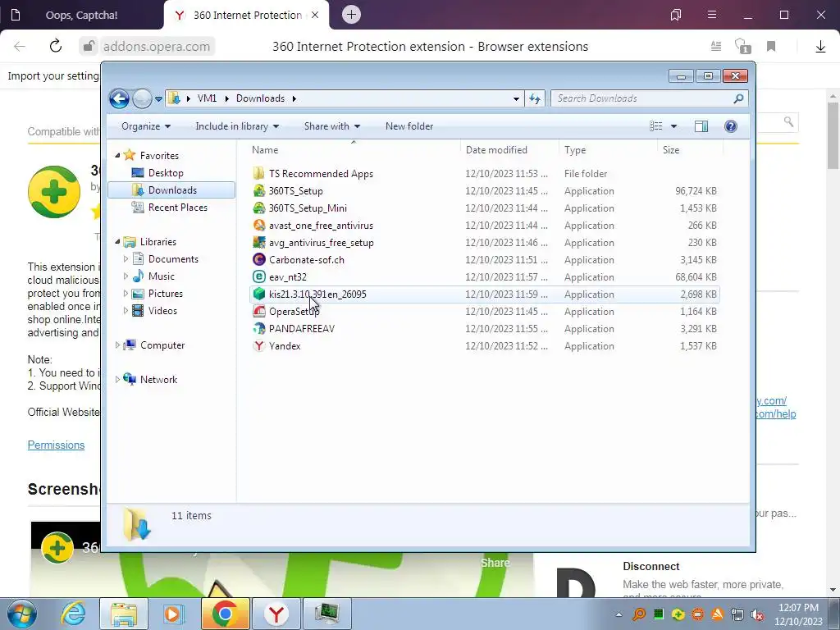Open the Include in library menu
840x630 pixels.
click(237, 126)
